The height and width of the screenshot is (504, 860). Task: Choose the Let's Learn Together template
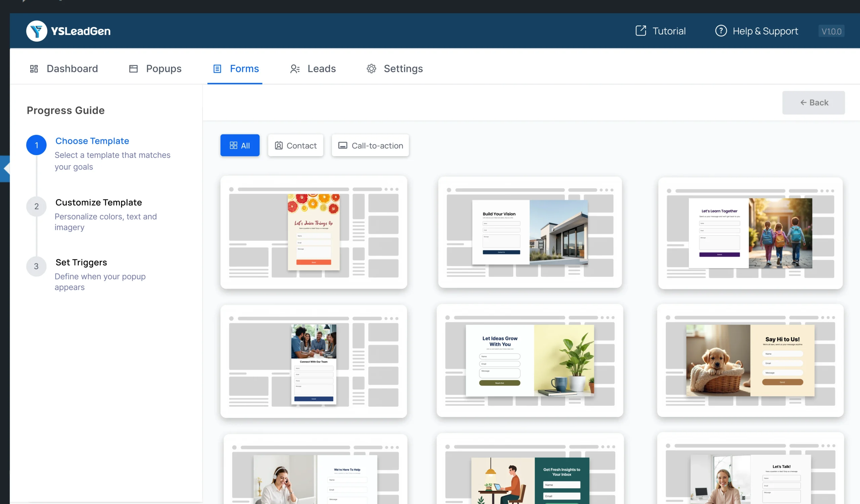[750, 233]
